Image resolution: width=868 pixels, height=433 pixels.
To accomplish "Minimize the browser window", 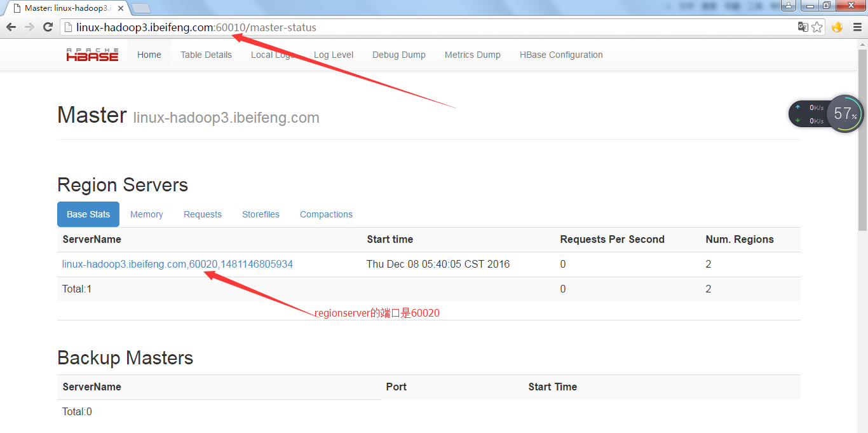I will (x=809, y=6).
